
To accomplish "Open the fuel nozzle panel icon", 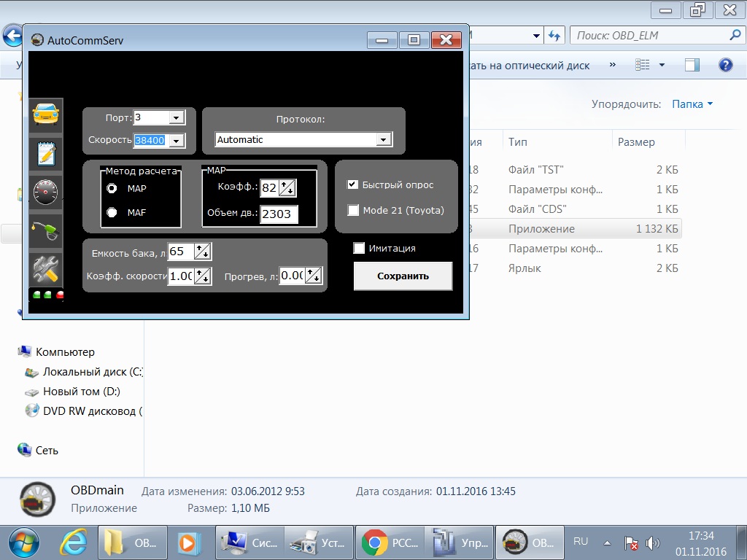I will point(46,232).
